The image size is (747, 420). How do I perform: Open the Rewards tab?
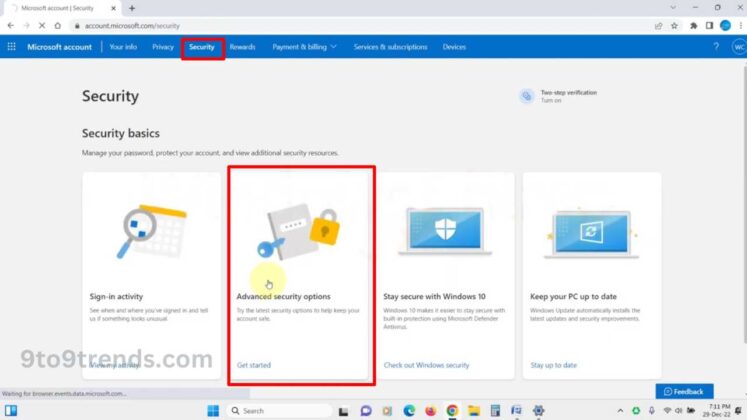pyautogui.click(x=242, y=47)
